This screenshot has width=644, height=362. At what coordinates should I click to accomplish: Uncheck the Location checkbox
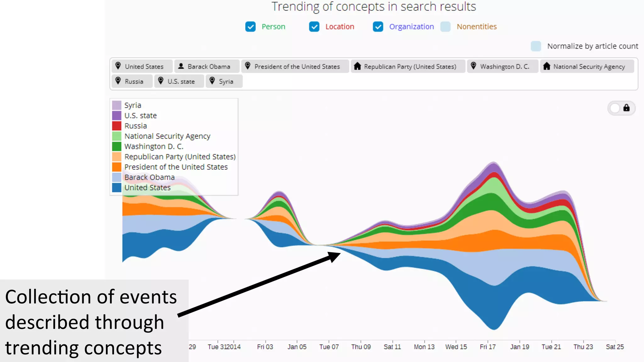[314, 27]
